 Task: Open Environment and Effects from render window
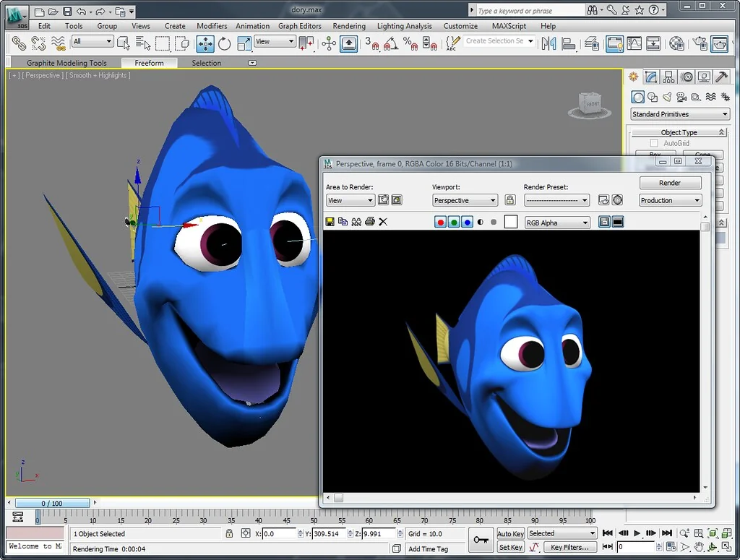pyautogui.click(x=617, y=200)
